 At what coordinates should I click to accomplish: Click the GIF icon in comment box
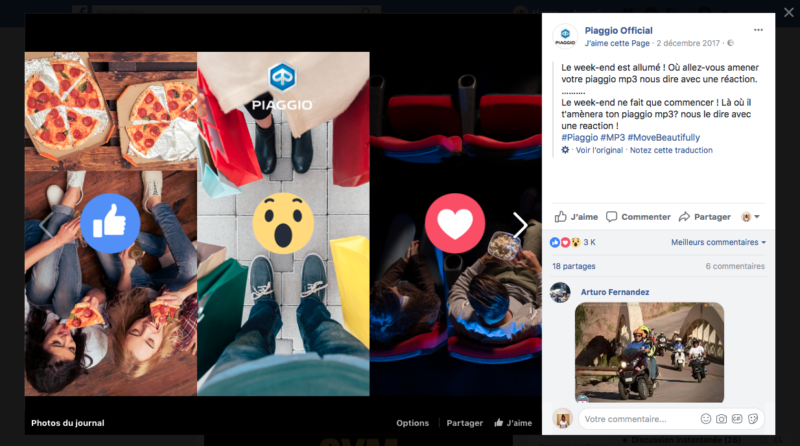pos(737,418)
